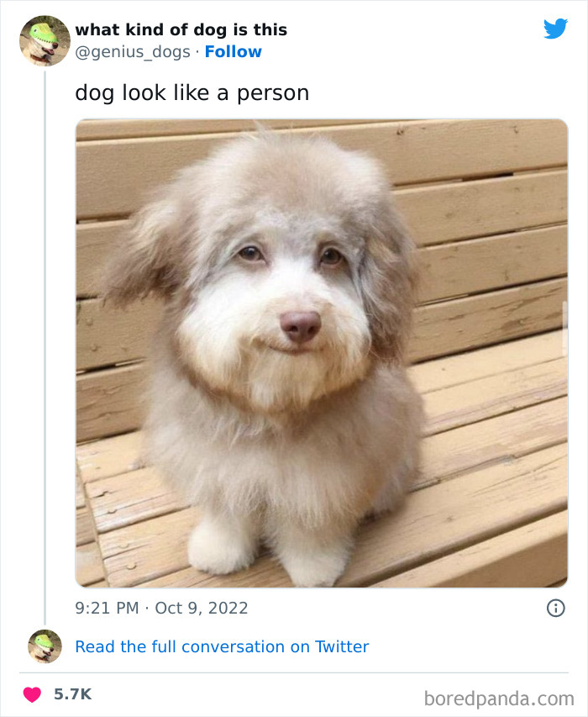Image resolution: width=588 pixels, height=717 pixels.
Task: Click the small avatar beside the conversation link
Action: [x=44, y=647]
